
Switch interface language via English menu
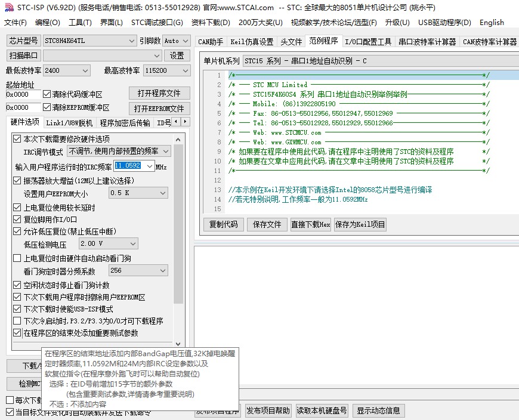[492, 23]
